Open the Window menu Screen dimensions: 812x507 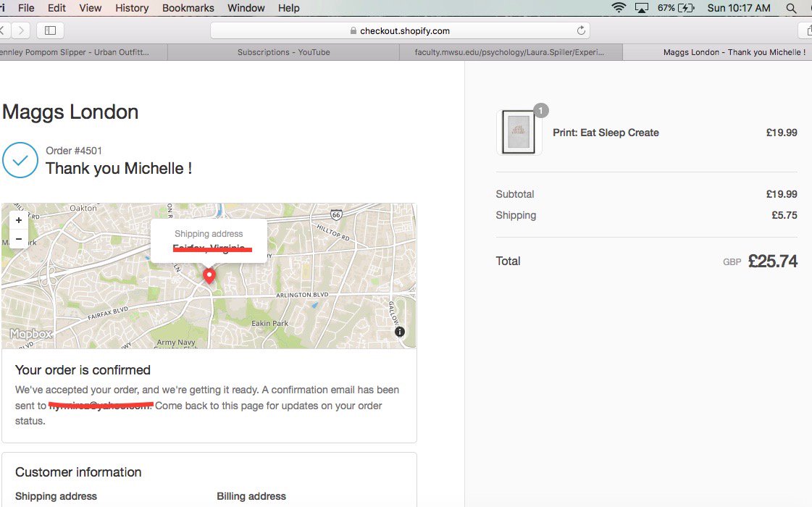[246, 8]
